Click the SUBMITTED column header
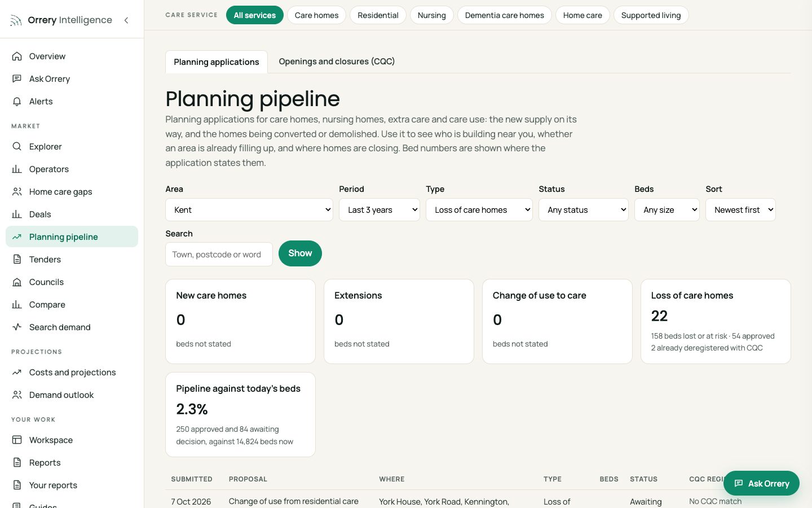Screen dimensions: 812x508 tap(192, 479)
